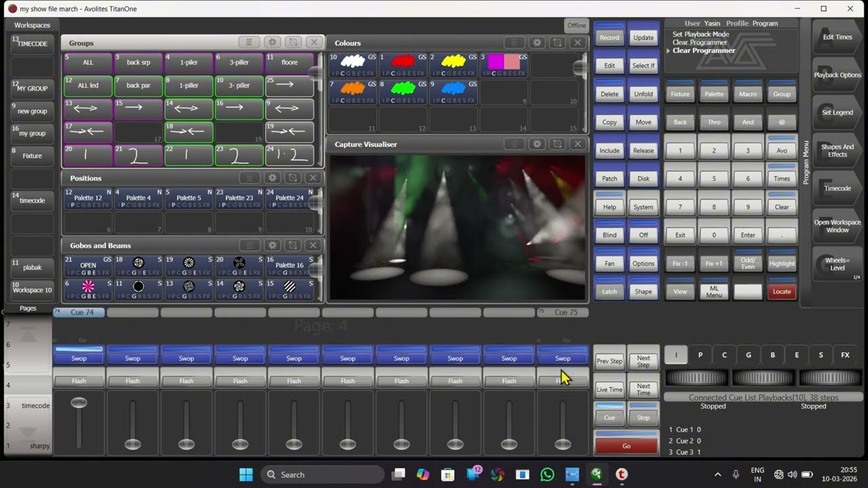Open the Capture Visualiser context menu icon
This screenshot has height=488, width=868.
[x=514, y=144]
